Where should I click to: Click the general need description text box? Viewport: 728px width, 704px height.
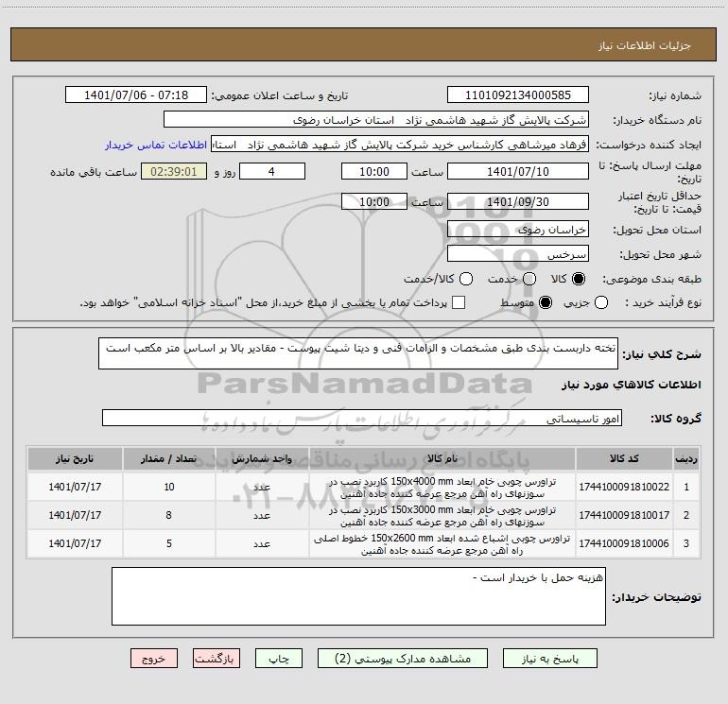pyautogui.click(x=358, y=353)
